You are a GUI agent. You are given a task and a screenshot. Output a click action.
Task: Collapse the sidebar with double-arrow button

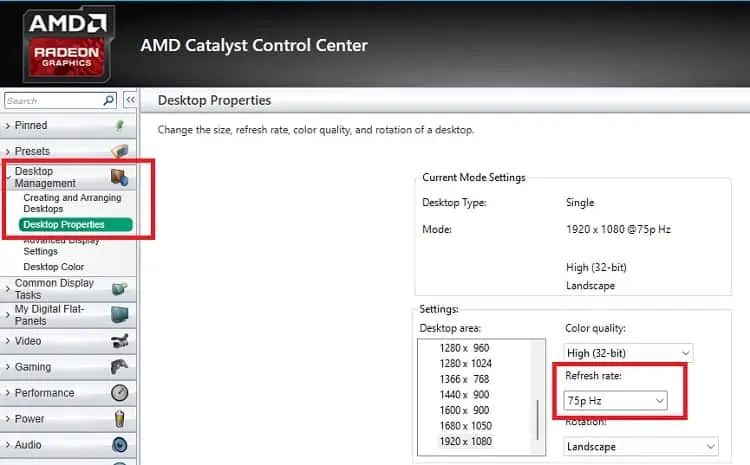130,100
